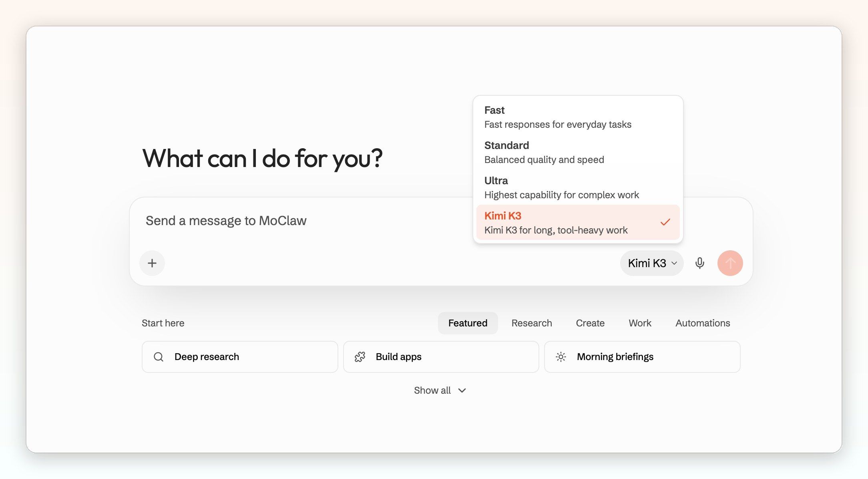
Task: Click the Morning briefings sun icon
Action: pos(561,357)
